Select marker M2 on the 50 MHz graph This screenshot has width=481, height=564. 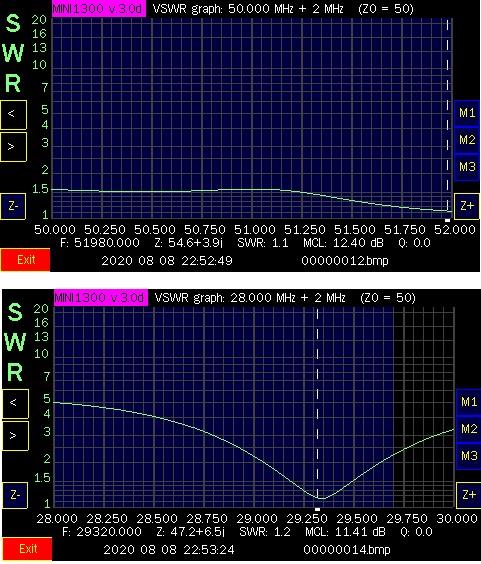click(x=467, y=140)
